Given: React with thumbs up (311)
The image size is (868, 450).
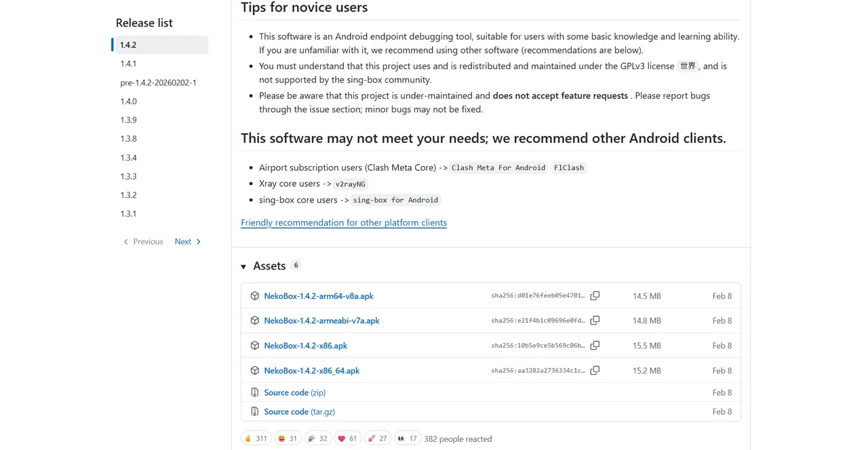Looking at the screenshot, I should coord(256,438).
